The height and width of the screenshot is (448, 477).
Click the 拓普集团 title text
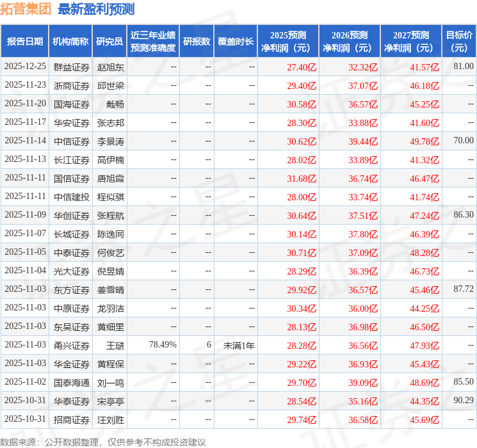26,9
